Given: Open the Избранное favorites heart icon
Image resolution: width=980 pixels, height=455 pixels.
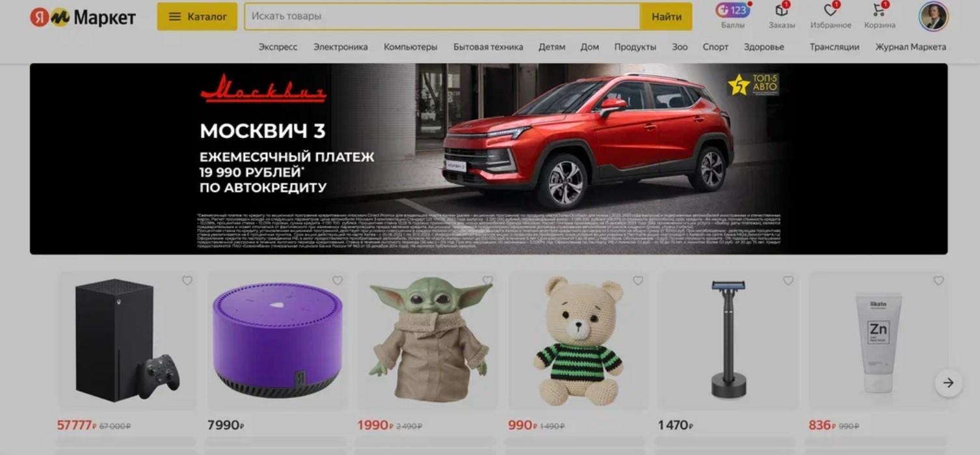Looking at the screenshot, I should (x=830, y=10).
